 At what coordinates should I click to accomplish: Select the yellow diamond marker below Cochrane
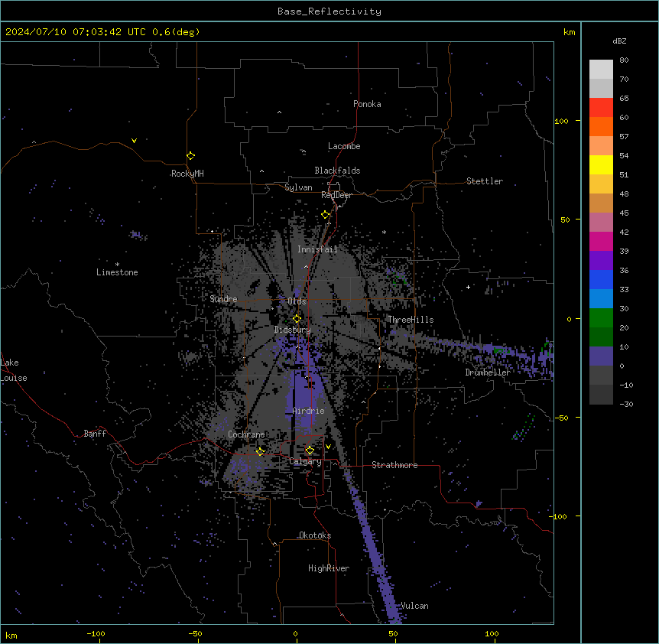coord(260,451)
